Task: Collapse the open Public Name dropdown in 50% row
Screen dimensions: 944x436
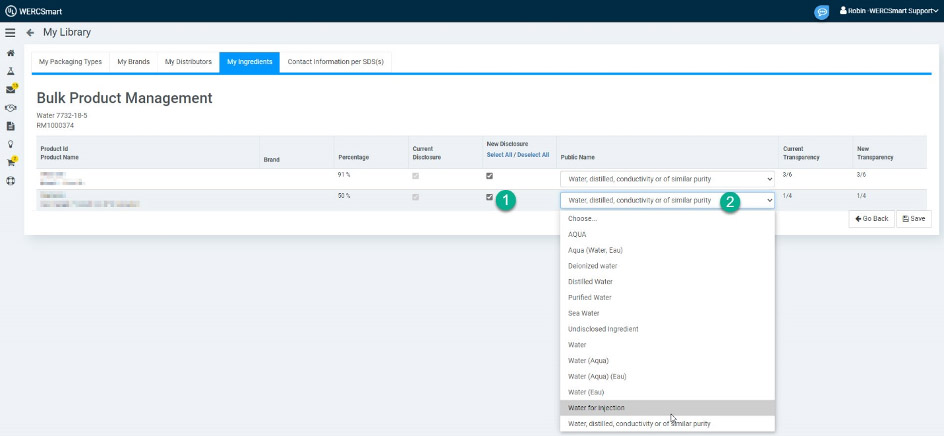Action: [667, 200]
